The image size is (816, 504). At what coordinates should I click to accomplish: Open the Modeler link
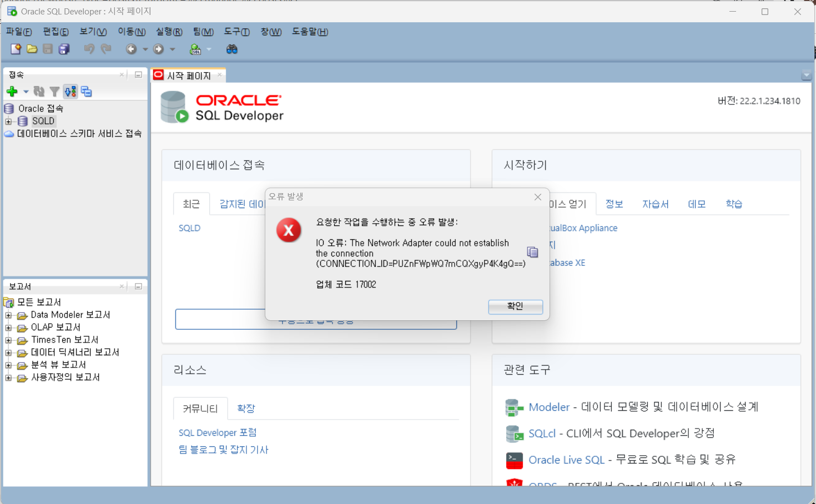549,407
